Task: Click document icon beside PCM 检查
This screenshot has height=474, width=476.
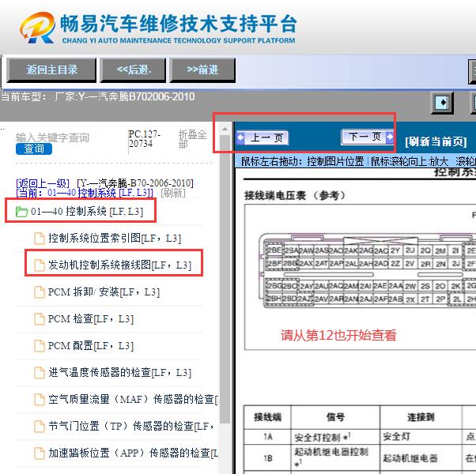Action: point(40,319)
